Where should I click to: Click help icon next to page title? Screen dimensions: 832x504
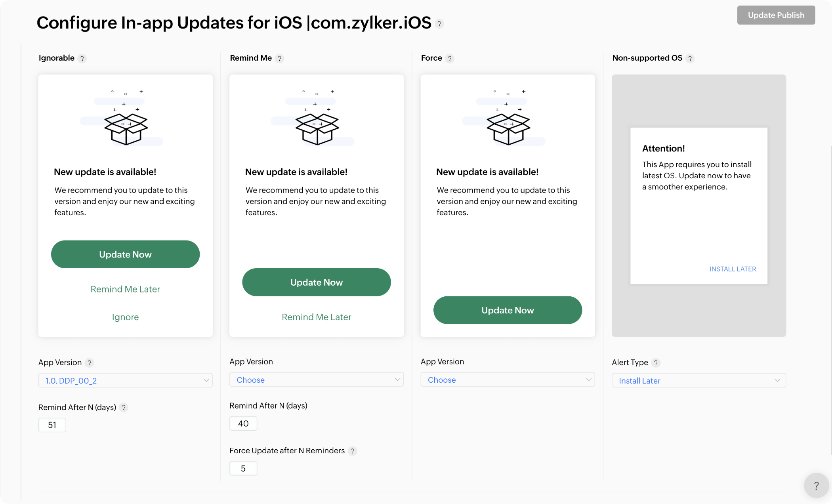tap(439, 24)
